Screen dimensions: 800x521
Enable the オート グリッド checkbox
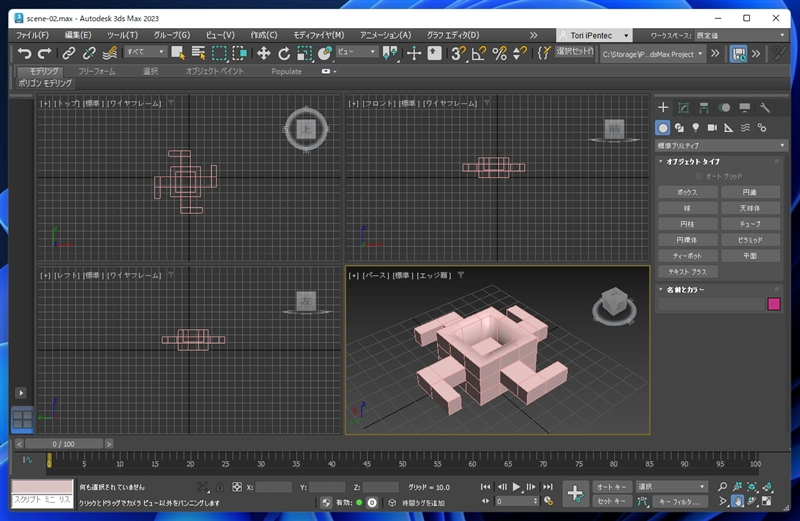click(699, 176)
